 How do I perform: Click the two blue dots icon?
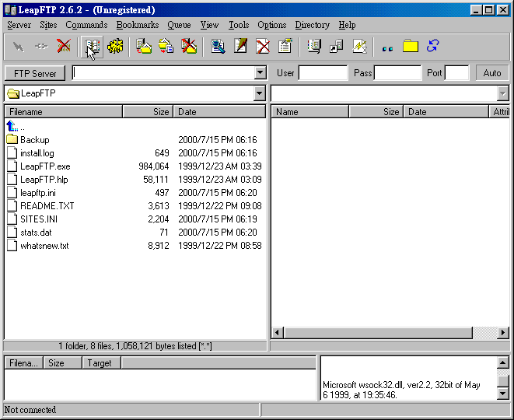coord(387,49)
